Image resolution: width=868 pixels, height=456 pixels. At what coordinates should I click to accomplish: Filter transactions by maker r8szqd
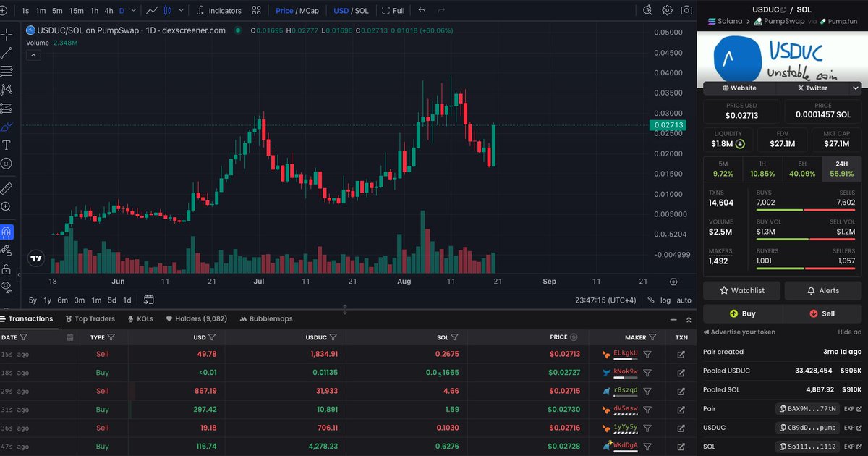[x=647, y=392]
